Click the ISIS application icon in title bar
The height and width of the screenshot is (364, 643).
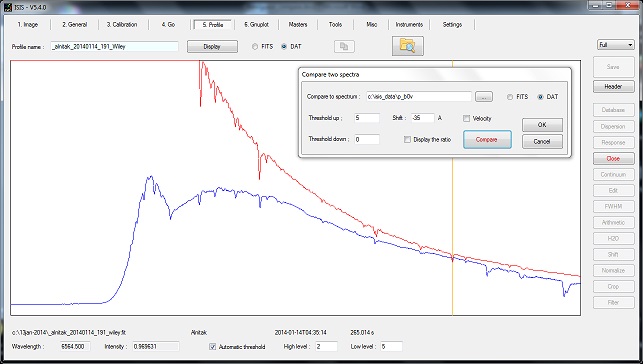coord(8,7)
